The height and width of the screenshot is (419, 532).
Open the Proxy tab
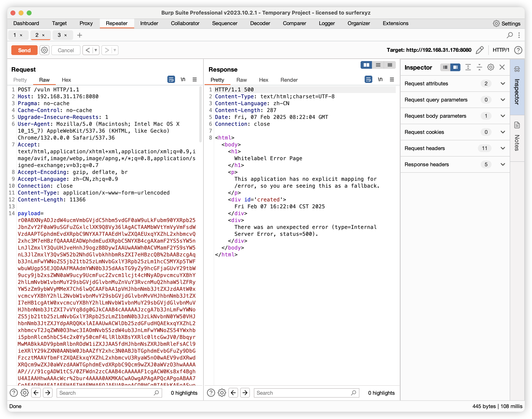click(86, 23)
